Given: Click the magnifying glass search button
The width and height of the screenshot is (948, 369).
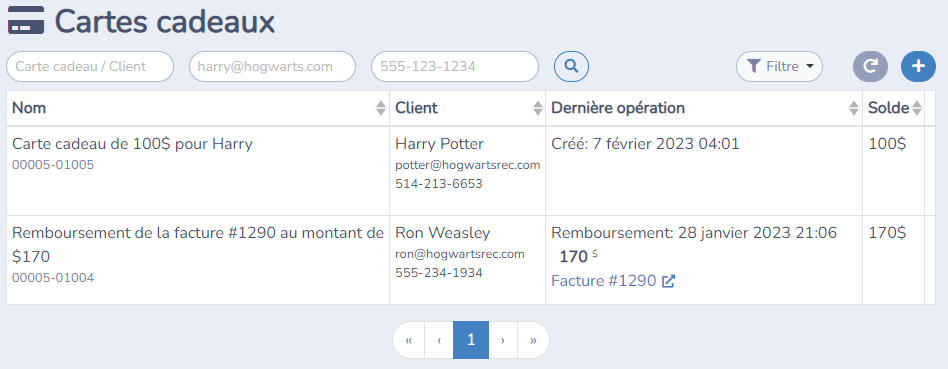Looking at the screenshot, I should [571, 66].
